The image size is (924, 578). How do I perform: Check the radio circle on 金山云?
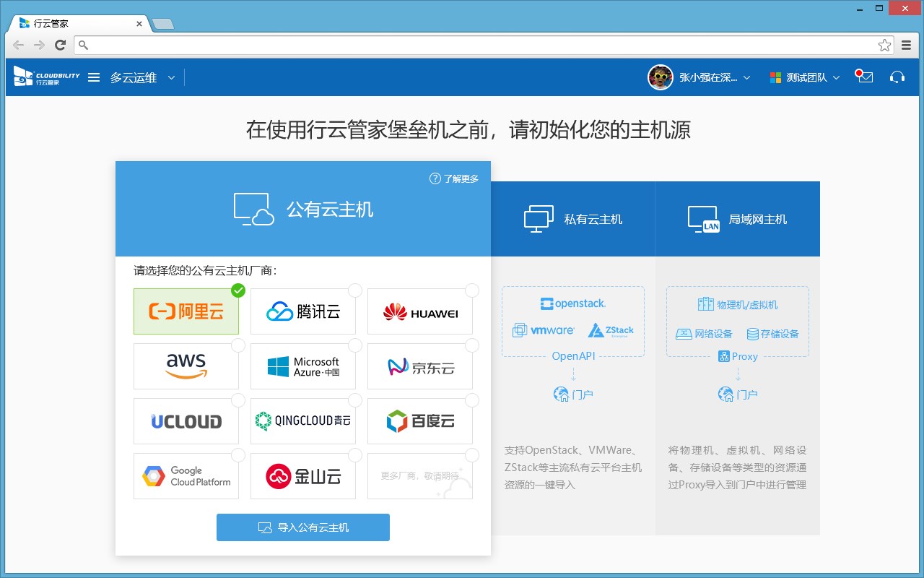point(355,455)
